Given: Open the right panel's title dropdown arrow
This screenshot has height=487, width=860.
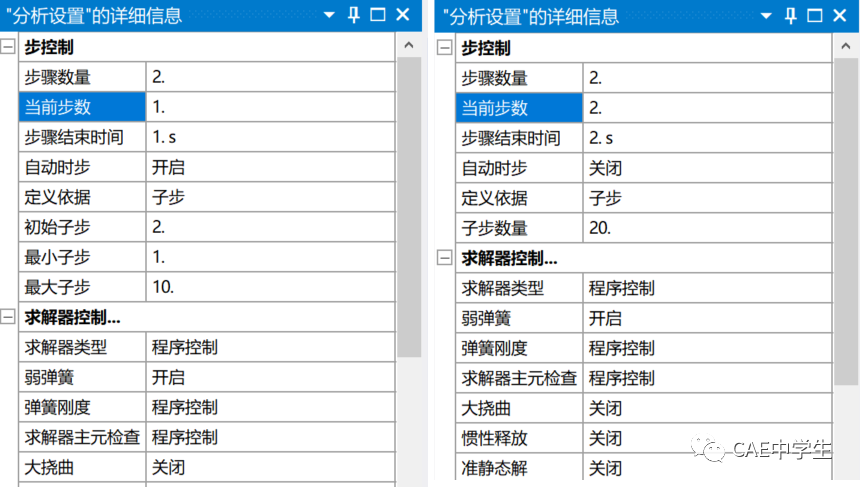Looking at the screenshot, I should [766, 15].
